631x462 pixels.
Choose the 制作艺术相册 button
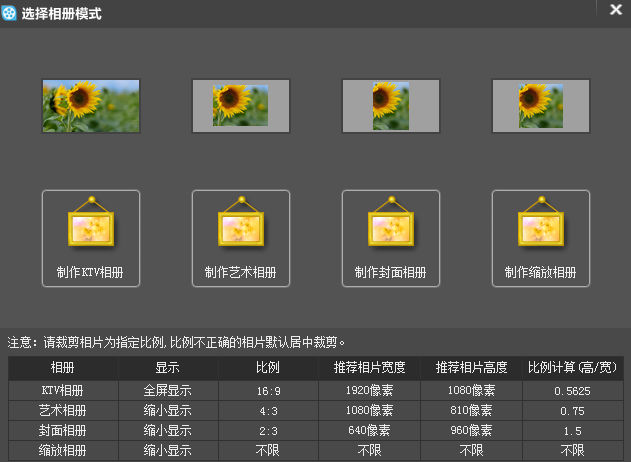click(241, 239)
